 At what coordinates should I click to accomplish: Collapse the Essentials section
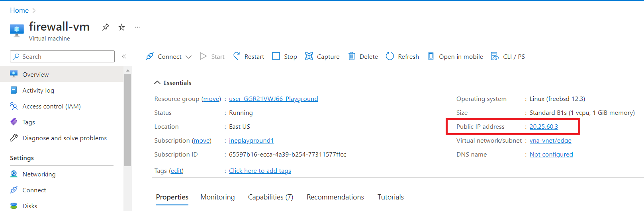point(157,83)
